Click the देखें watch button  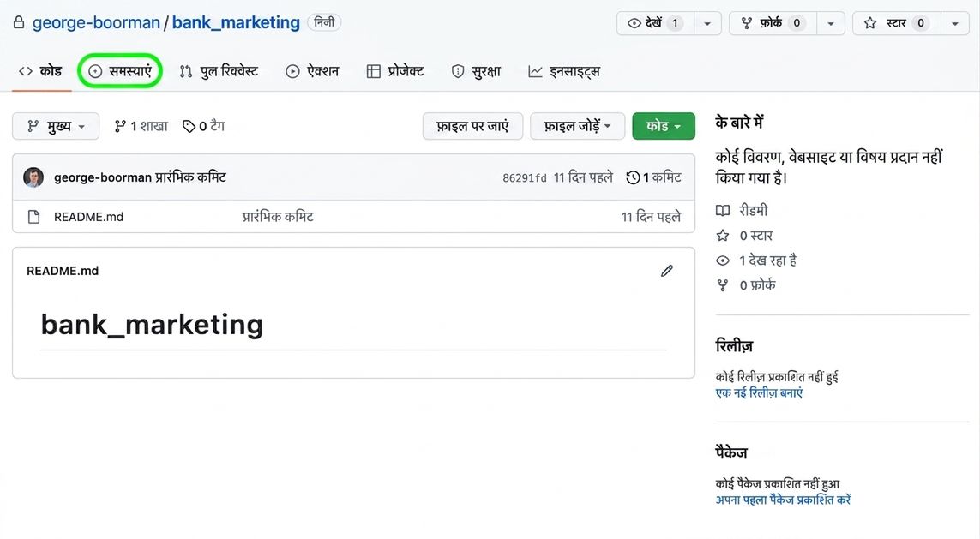pyautogui.click(x=655, y=23)
